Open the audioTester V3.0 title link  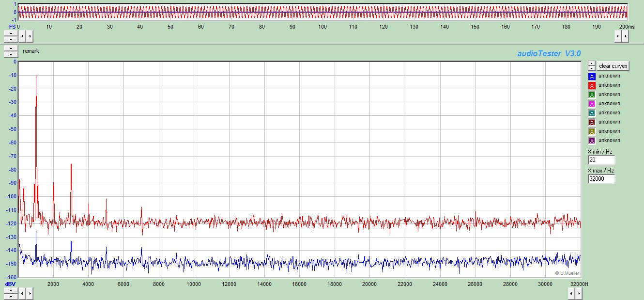point(549,53)
